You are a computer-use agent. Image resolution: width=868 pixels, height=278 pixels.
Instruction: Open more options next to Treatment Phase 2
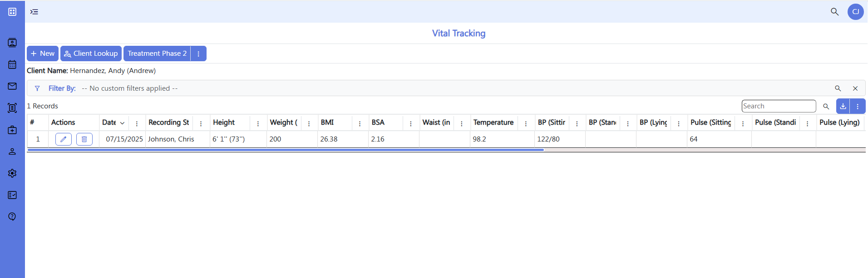(198, 54)
